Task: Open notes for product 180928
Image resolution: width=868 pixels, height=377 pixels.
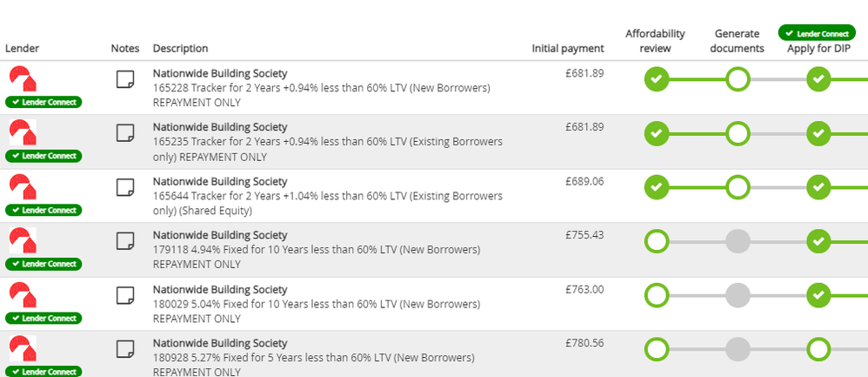Action: click(x=125, y=349)
